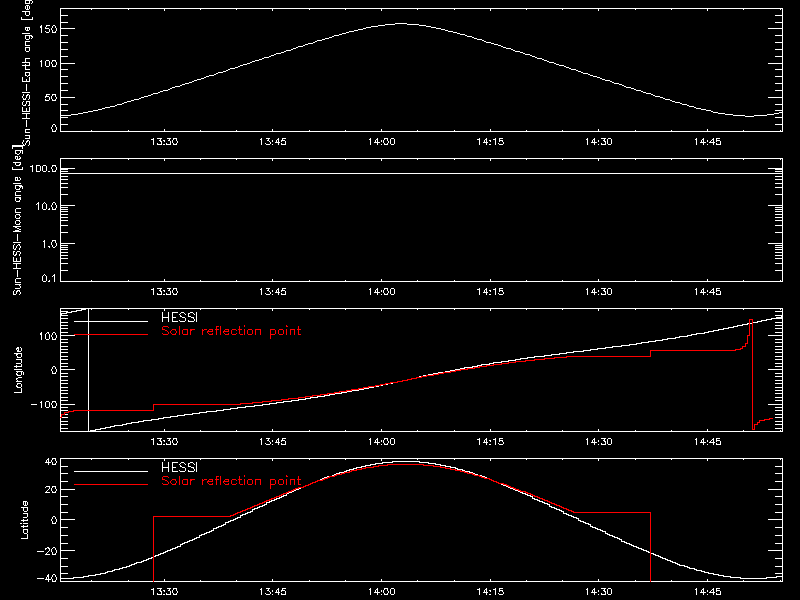Click 1.0 tick on Sun-HESSI-Moon axis
800x600 pixels.
pos(49,244)
